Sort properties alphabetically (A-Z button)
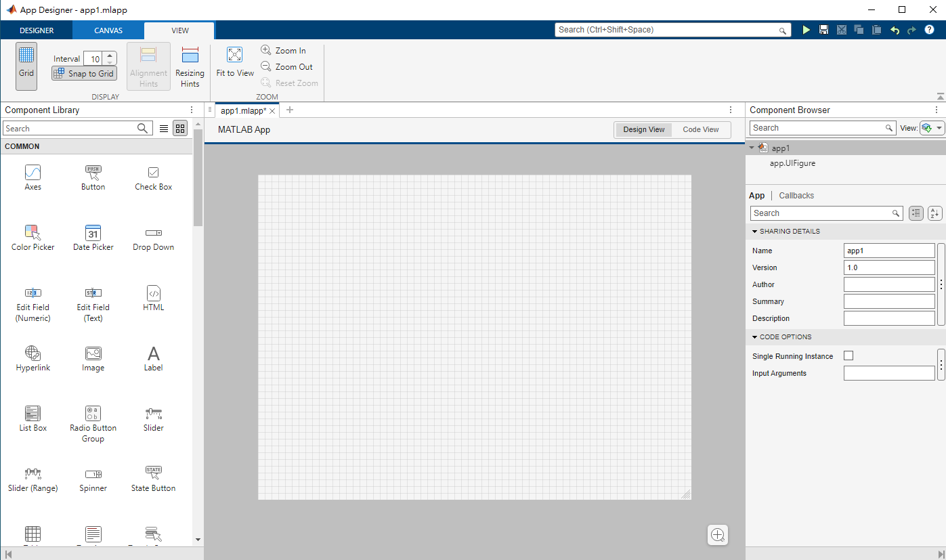Viewport: 946px width, 560px height. click(x=935, y=213)
